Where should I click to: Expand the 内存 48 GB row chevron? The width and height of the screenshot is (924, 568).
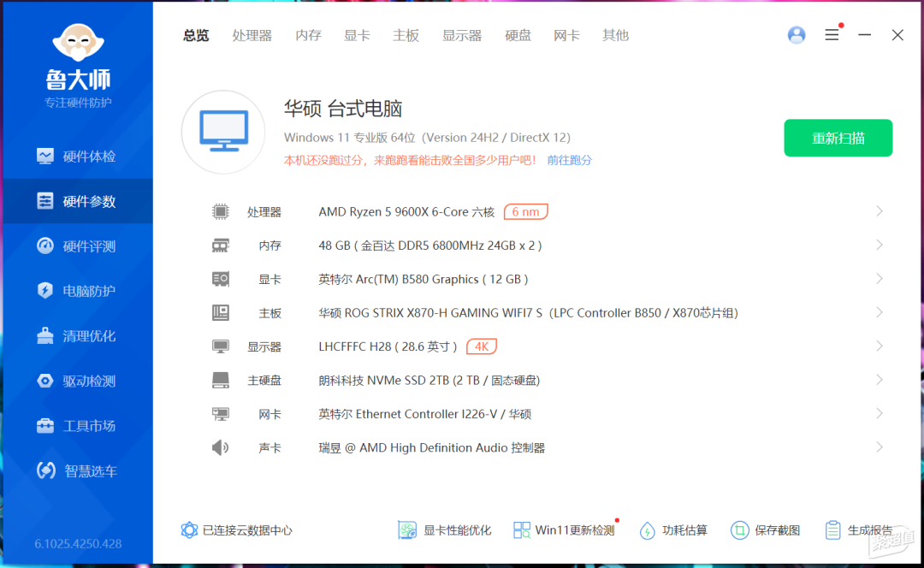pos(880,245)
